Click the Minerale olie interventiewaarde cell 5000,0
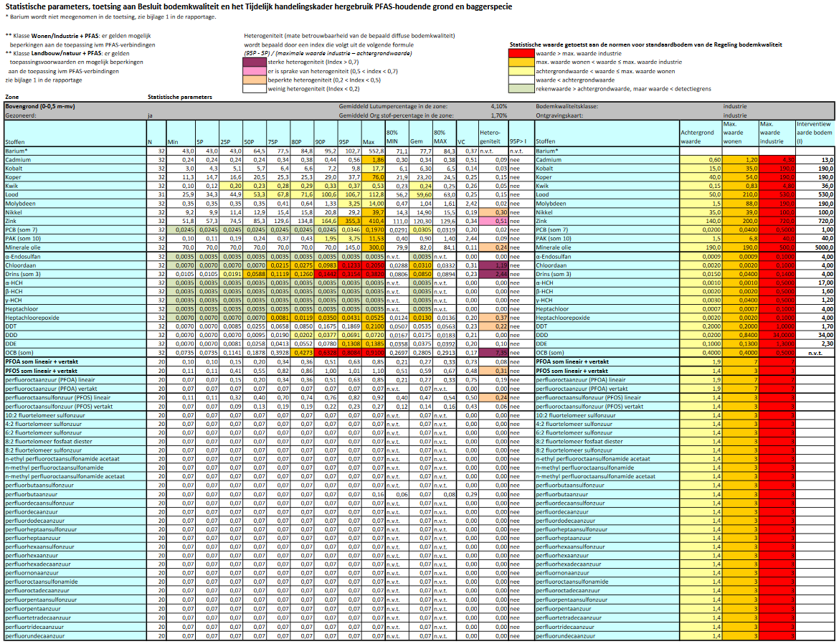Viewport: 839px width, 644px height. point(815,246)
